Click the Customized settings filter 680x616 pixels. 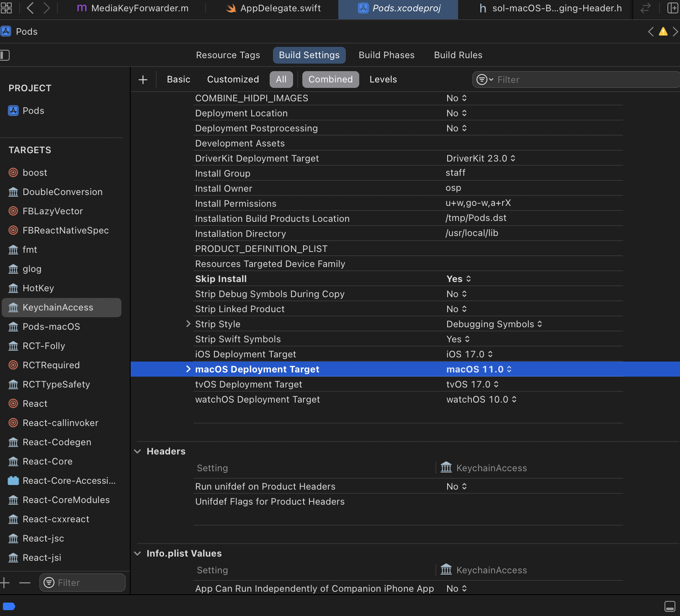[233, 79]
